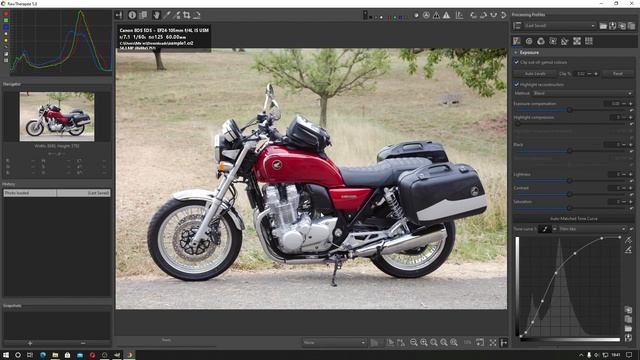Toggle before/after view icon
The height and width of the screenshot is (360, 640).
(143, 15)
